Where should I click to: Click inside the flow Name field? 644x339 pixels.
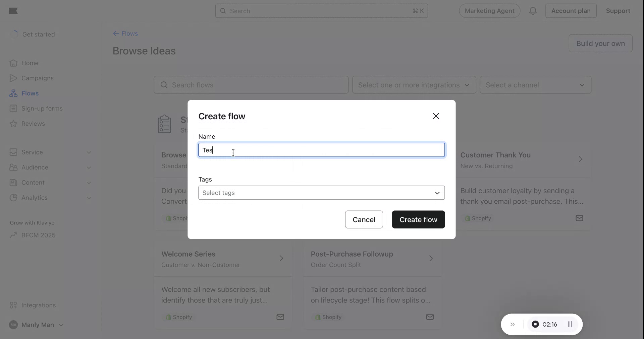pyautogui.click(x=321, y=150)
